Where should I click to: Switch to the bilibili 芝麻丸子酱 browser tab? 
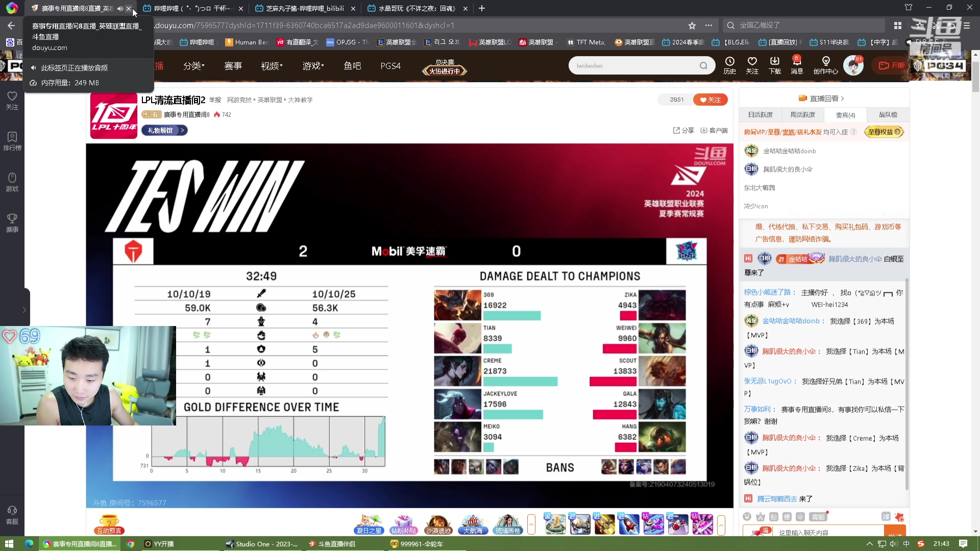[x=305, y=9]
